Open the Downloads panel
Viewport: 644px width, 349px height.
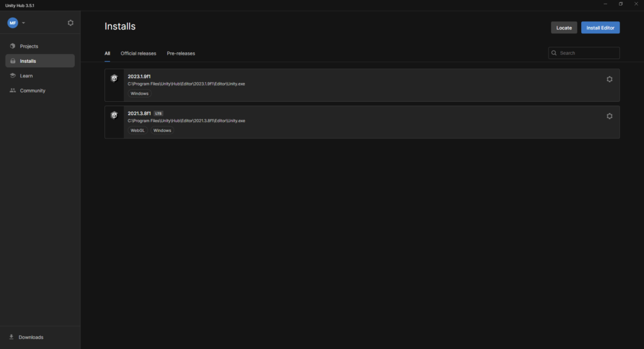coord(31,337)
